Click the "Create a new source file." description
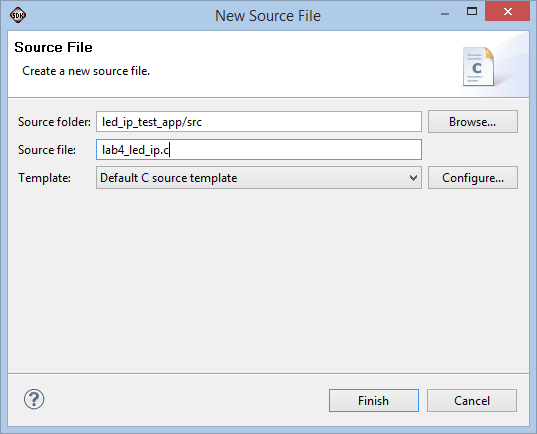The width and height of the screenshot is (537, 434). [86, 71]
